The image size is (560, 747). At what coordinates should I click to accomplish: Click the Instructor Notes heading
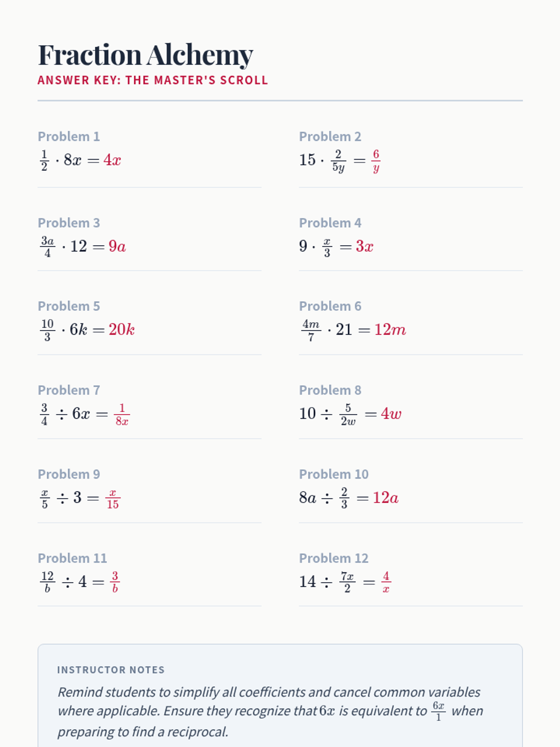[x=111, y=669]
